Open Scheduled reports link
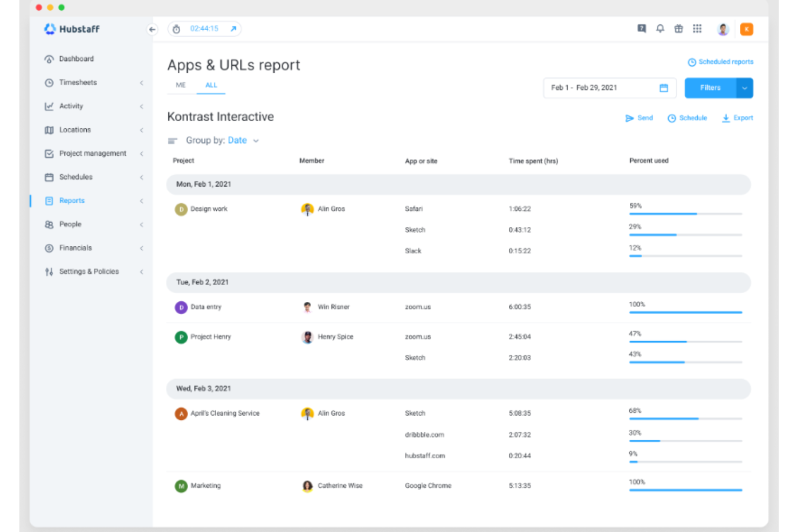The image size is (798, 532). (x=720, y=62)
